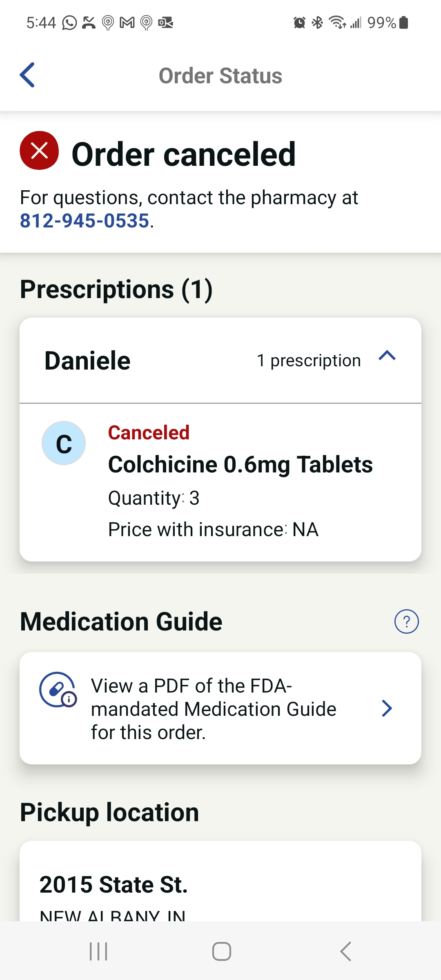Tap the battery icon in status bar
This screenshot has height=980, width=441.
click(x=404, y=23)
